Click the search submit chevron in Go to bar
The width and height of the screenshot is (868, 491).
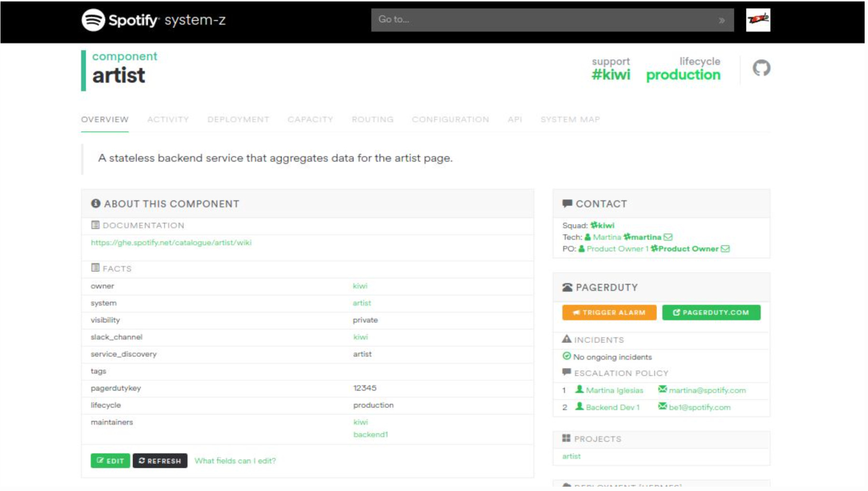[x=722, y=20]
